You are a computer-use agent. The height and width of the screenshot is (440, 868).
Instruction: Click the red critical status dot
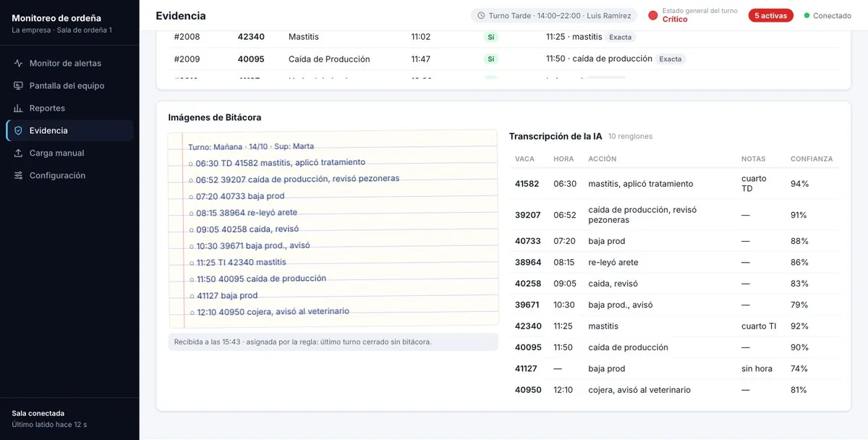point(652,16)
